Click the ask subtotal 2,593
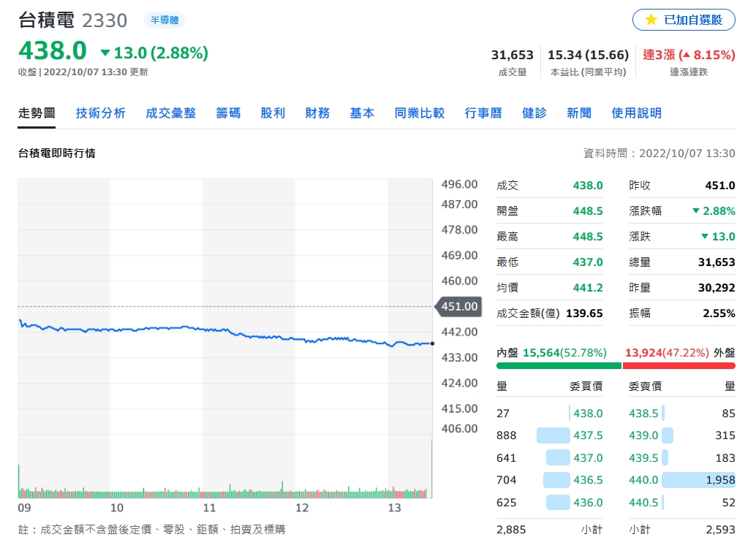The height and width of the screenshot is (548, 756). pos(720,530)
